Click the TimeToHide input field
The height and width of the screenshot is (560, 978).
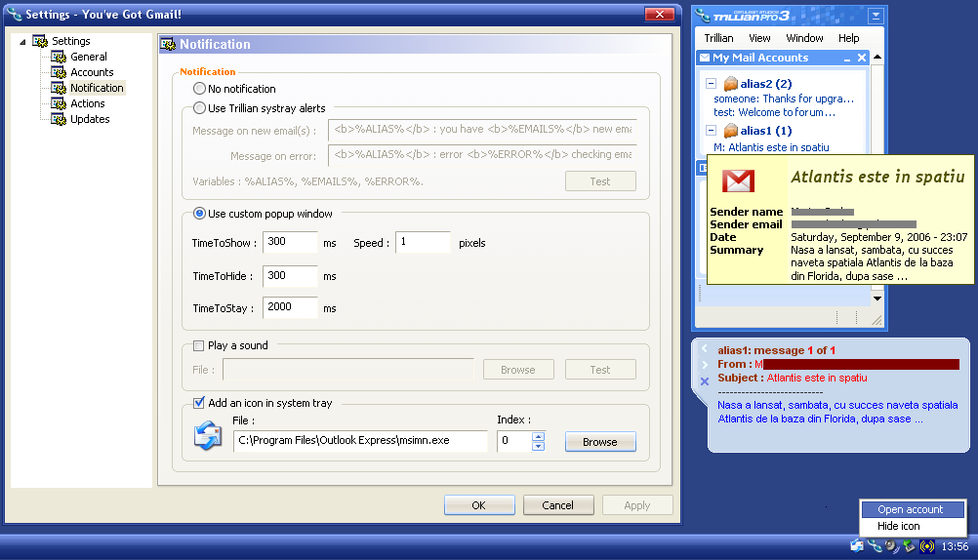click(290, 276)
